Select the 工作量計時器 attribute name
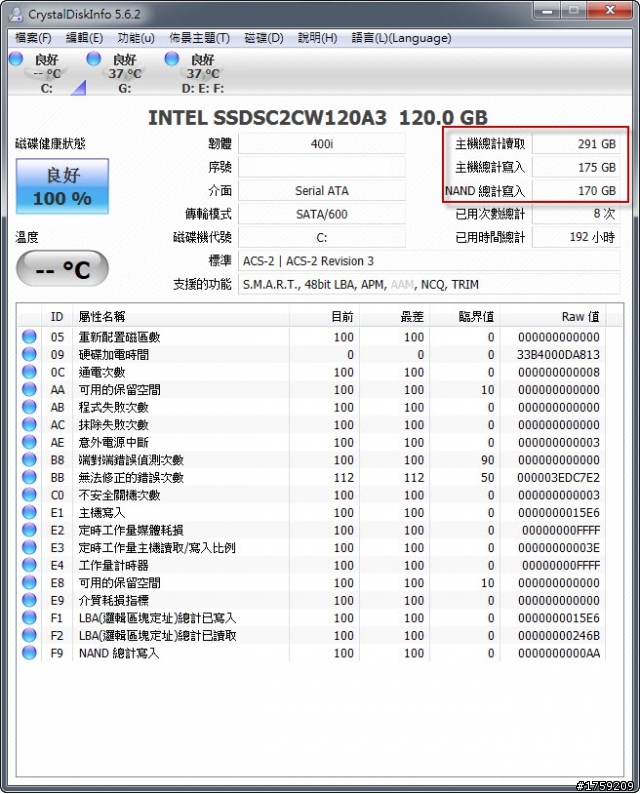Screen dimensions: 640x794 [x=113, y=566]
